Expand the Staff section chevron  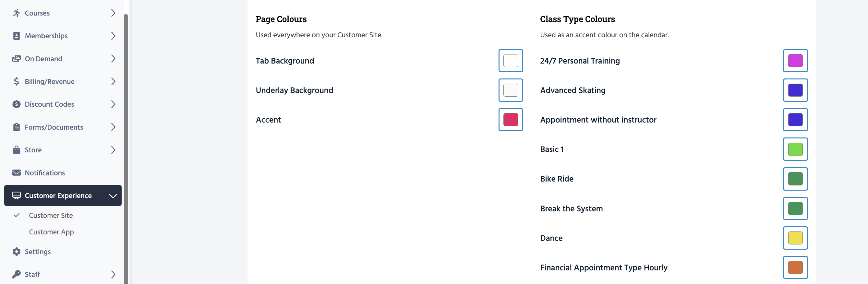(x=113, y=275)
